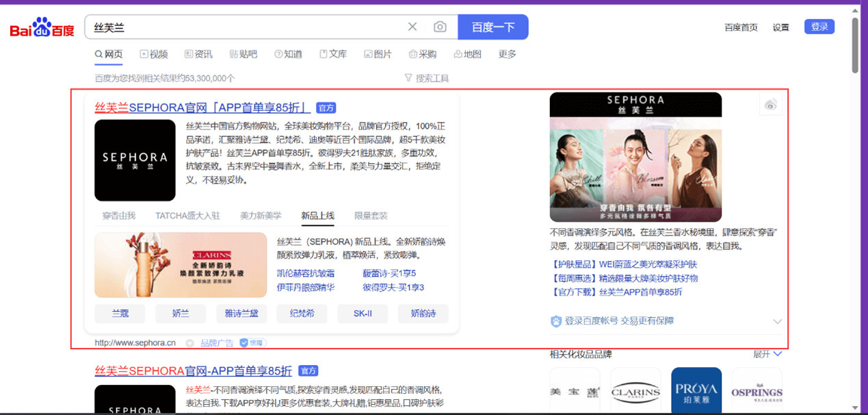
Task: Expand the 登录百度帐号 panel chevron
Action: [777, 321]
